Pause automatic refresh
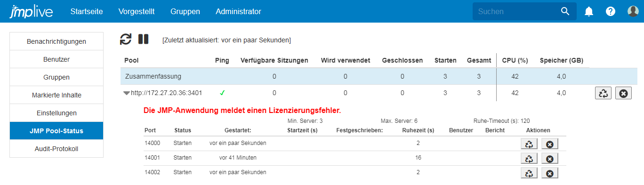The height and width of the screenshot is (185, 644). coord(144,39)
